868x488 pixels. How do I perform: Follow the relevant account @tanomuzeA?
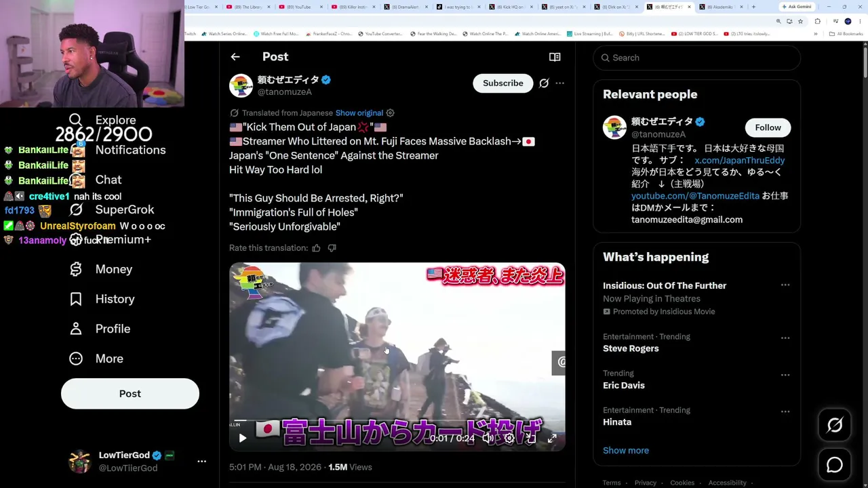point(768,127)
